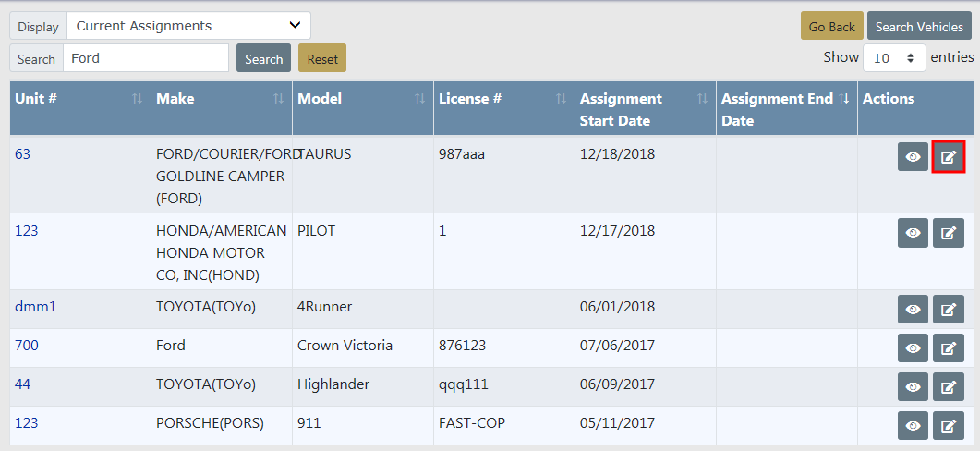Change the show entries count selector
980x451 pixels.
pyautogui.click(x=893, y=57)
